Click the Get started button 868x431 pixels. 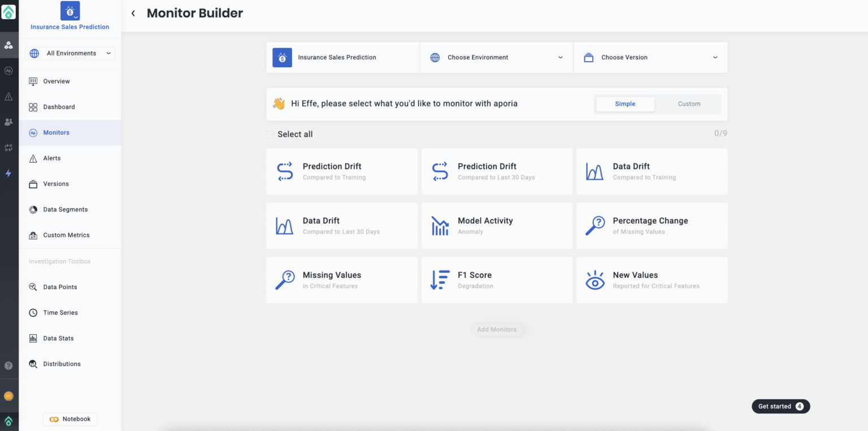(780, 406)
